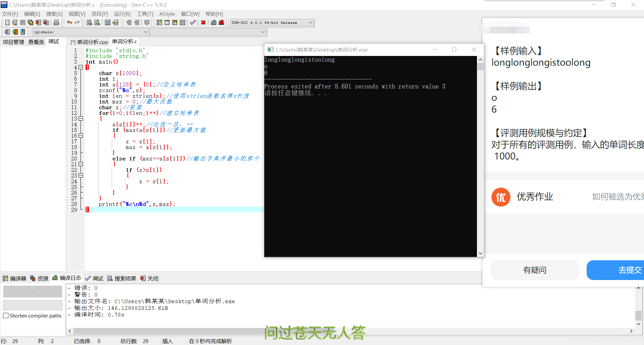Image resolution: width=644 pixels, height=345 pixels.
Task: Collapse main function fold at line 4
Action: click(x=81, y=67)
